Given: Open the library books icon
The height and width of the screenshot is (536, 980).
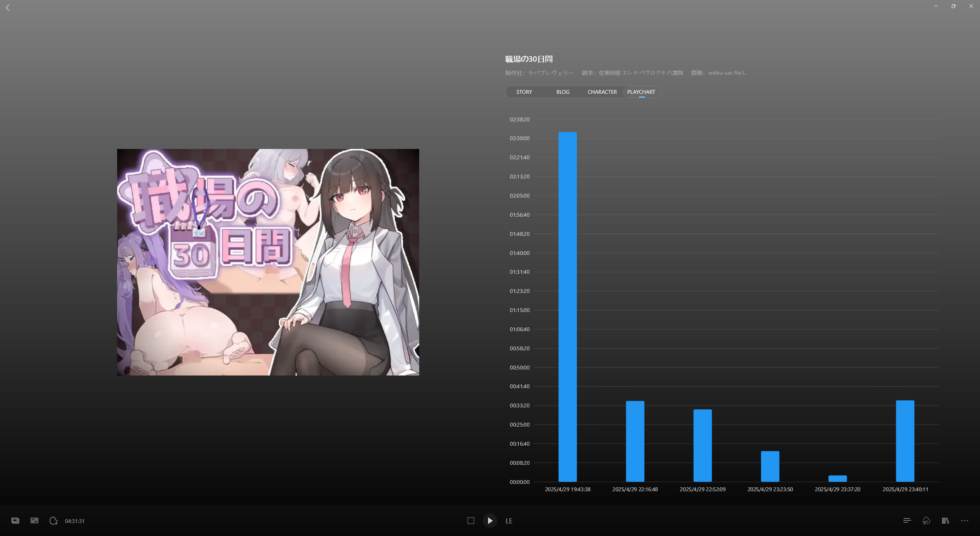Looking at the screenshot, I should point(946,521).
